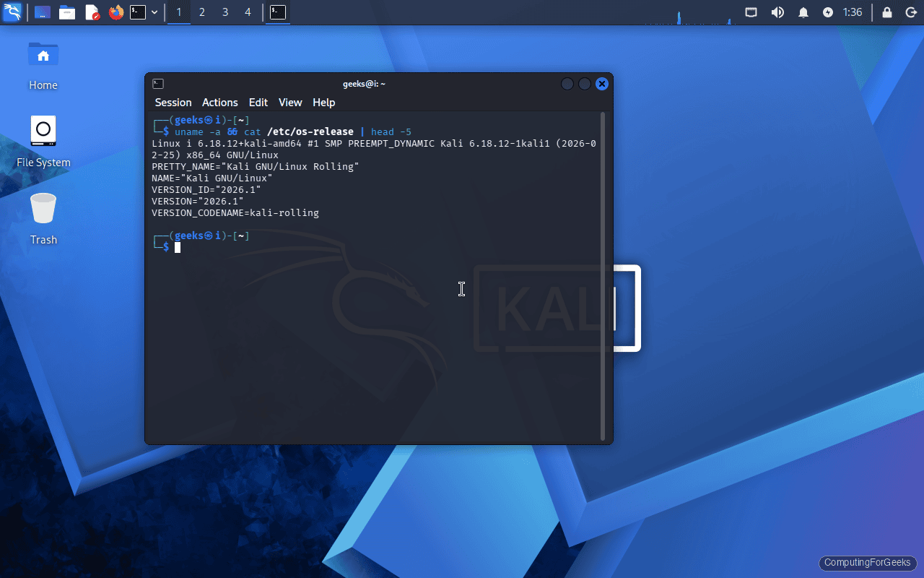This screenshot has height=578, width=924.
Task: Expand the terminal launcher dropdown arrow
Action: tap(154, 12)
